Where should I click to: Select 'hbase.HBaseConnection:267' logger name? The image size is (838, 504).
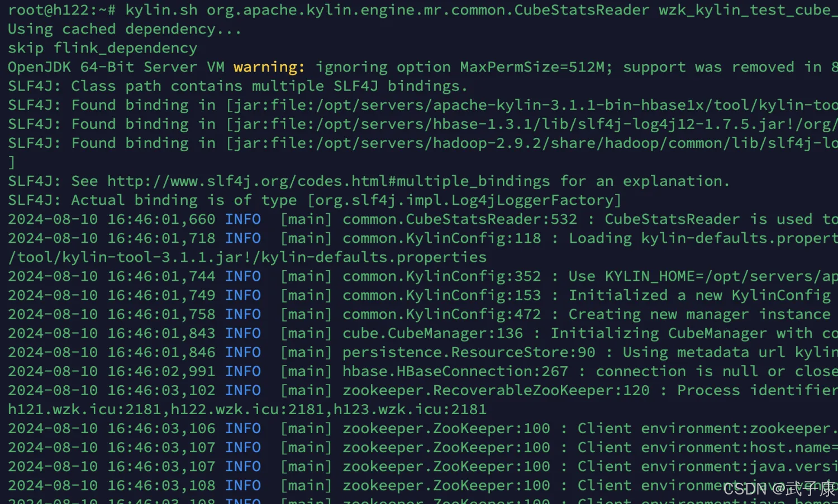[455, 371]
